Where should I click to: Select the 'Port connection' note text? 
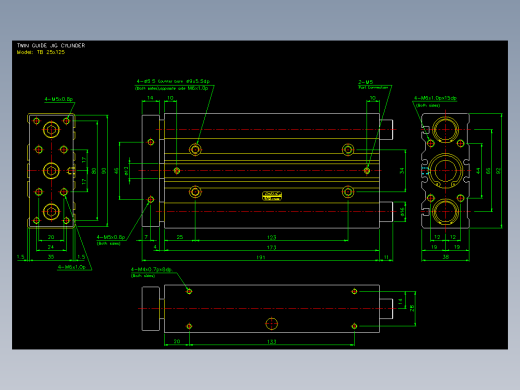pyautogui.click(x=373, y=88)
